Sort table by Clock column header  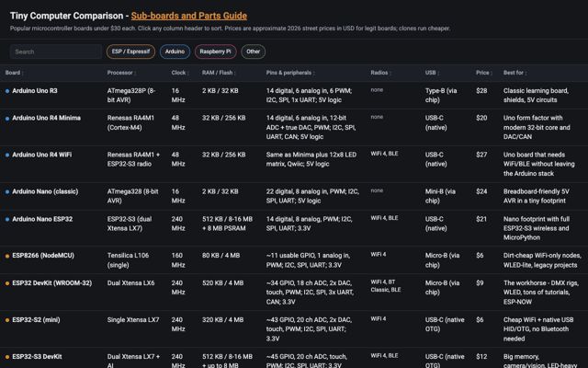pyautogui.click(x=180, y=73)
